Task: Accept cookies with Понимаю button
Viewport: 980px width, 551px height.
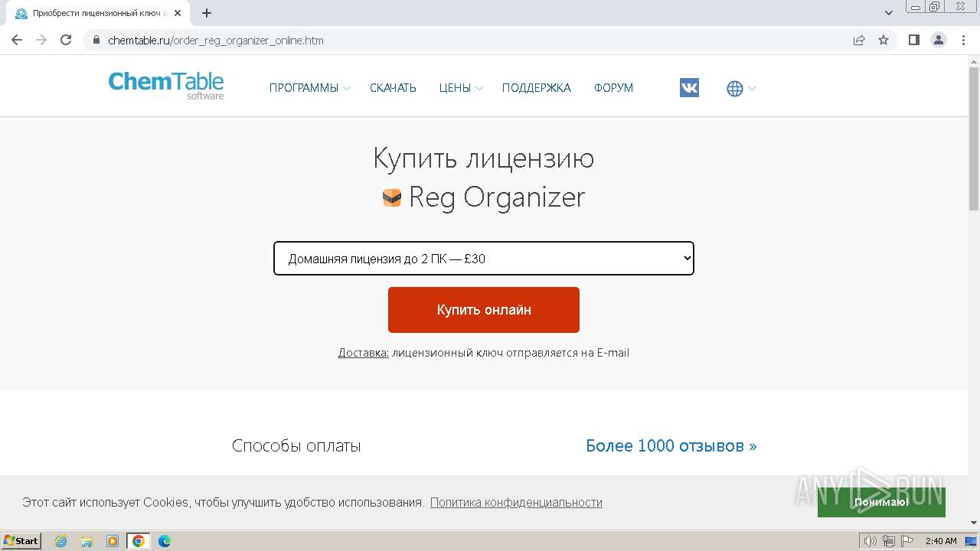Action: point(881,502)
